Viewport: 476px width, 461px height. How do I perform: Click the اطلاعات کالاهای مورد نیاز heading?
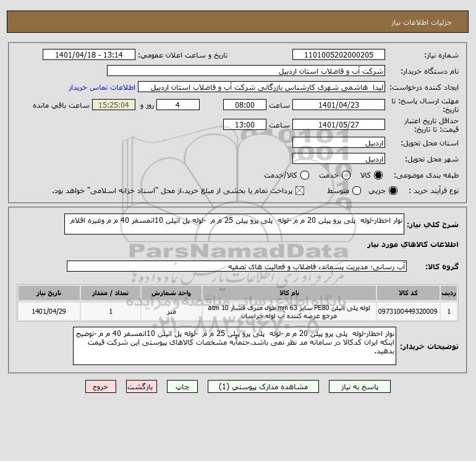point(412,244)
